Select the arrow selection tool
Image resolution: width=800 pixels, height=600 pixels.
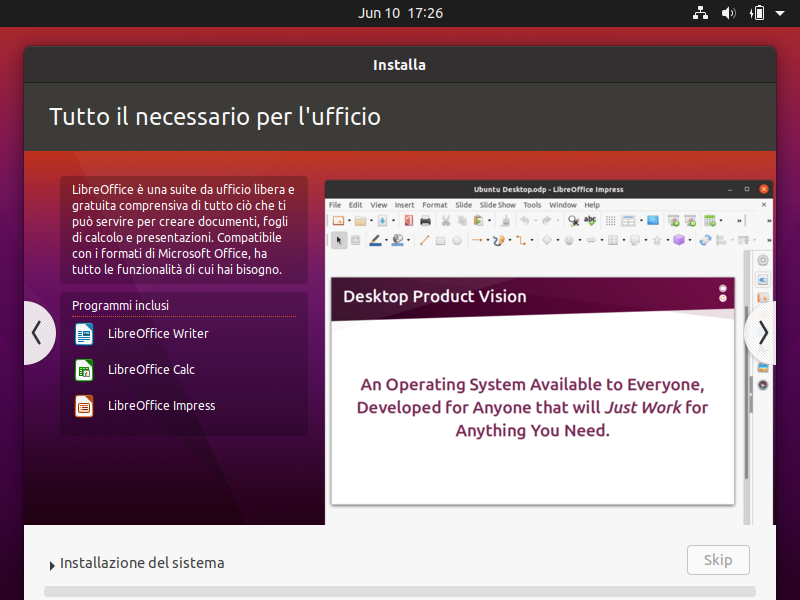(340, 239)
